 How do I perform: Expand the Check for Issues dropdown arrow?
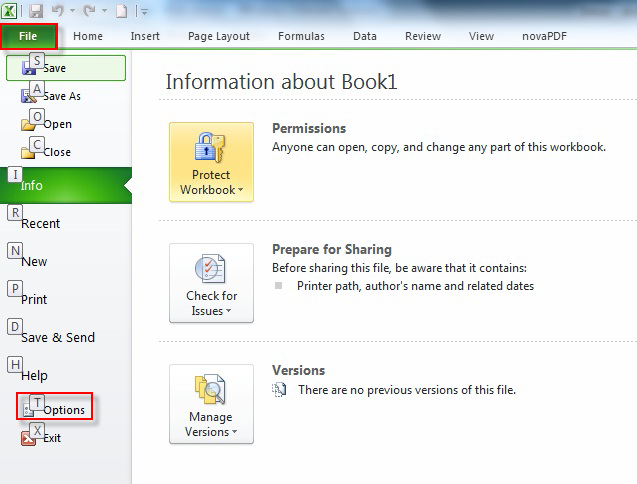click(228, 311)
